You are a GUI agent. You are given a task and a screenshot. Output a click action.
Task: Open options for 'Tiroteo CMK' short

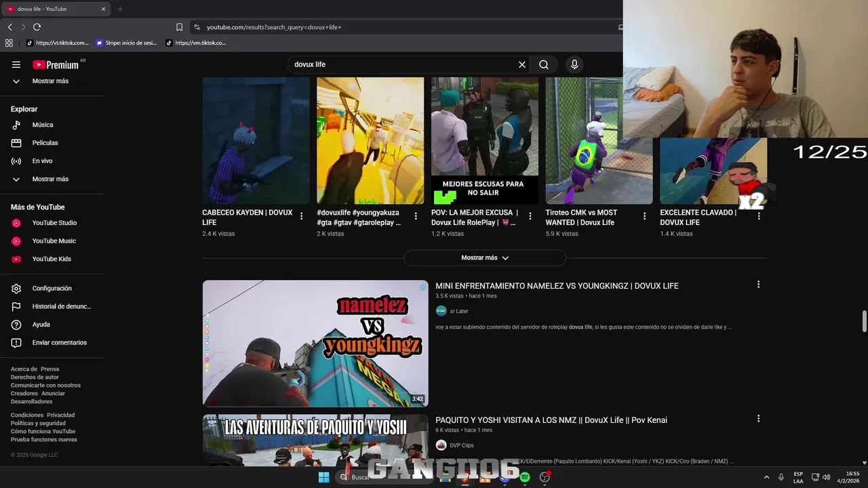tap(645, 216)
